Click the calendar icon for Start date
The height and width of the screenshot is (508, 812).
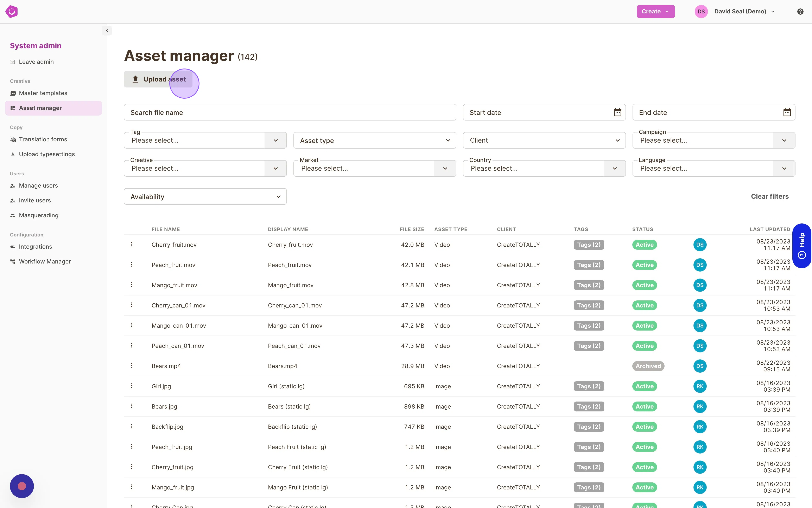618,112
